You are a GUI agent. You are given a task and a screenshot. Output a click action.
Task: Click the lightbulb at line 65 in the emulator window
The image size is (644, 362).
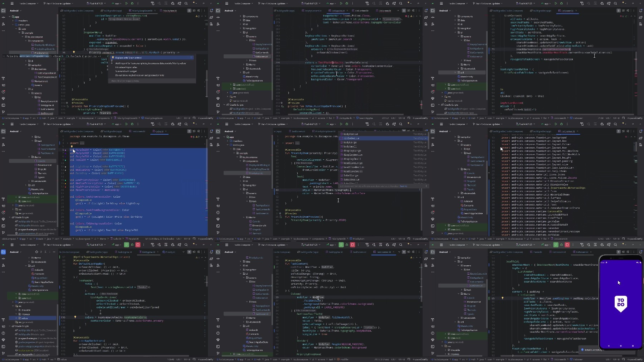coord(502,298)
